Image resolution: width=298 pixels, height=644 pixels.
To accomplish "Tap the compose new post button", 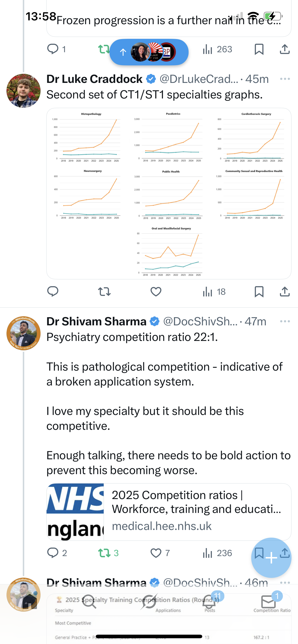I will coord(271,558).
